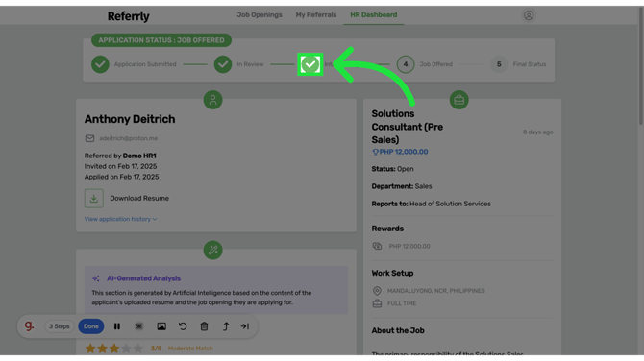This screenshot has width=644, height=361.
Task: Pause the recording in bottom toolbar
Action: coord(117,326)
